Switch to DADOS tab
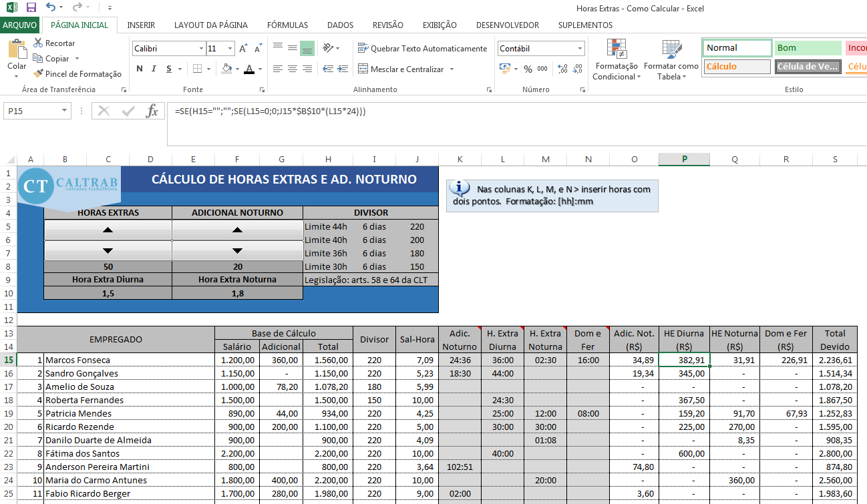The width and height of the screenshot is (867, 504). (x=341, y=25)
